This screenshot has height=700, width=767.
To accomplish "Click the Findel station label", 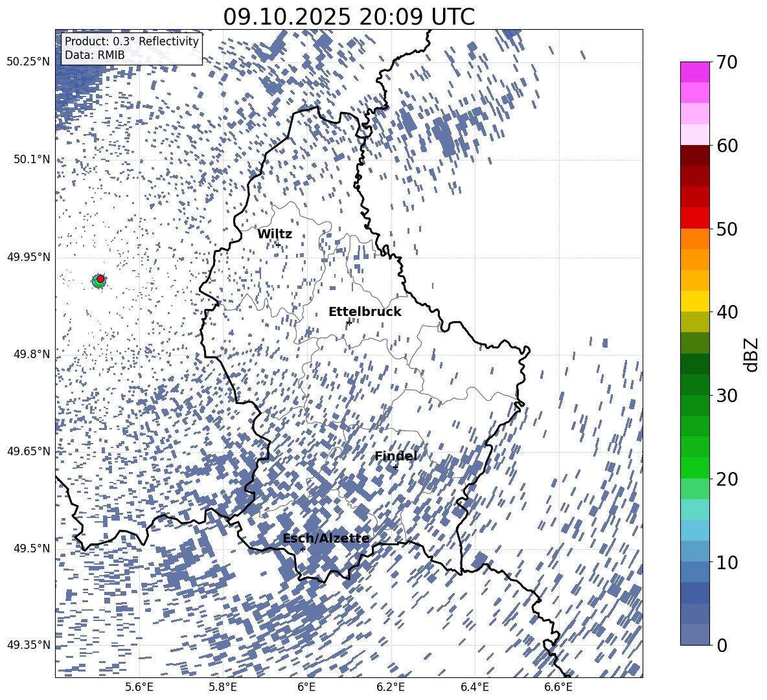I will (x=396, y=456).
